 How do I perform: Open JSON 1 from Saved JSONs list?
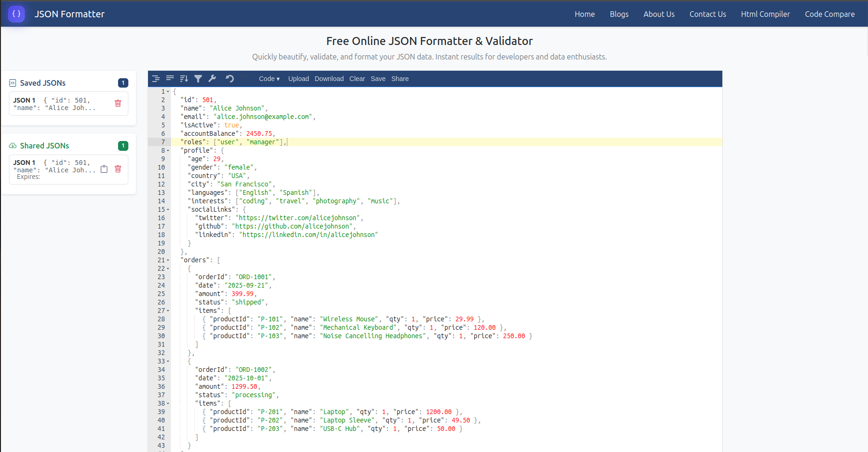(x=56, y=104)
